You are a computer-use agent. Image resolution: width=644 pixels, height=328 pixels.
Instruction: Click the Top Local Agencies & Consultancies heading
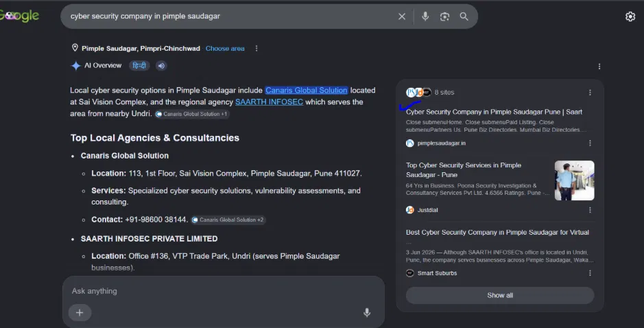(x=155, y=138)
